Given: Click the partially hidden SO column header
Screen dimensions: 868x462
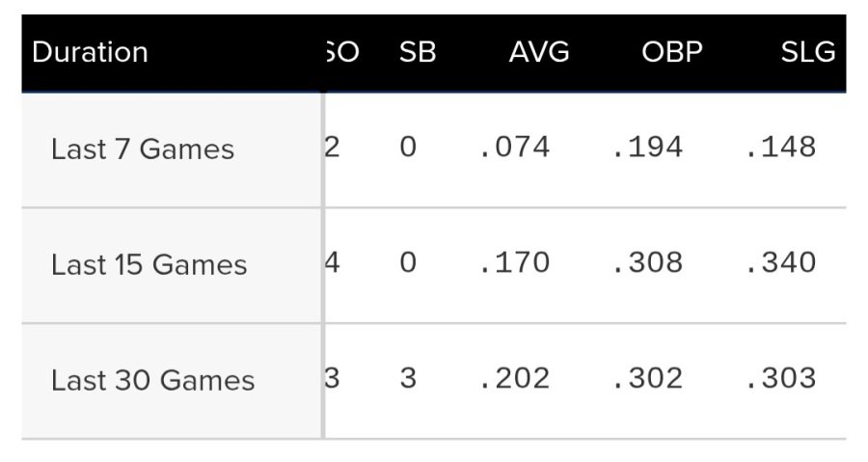Looking at the screenshot, I should [342, 52].
